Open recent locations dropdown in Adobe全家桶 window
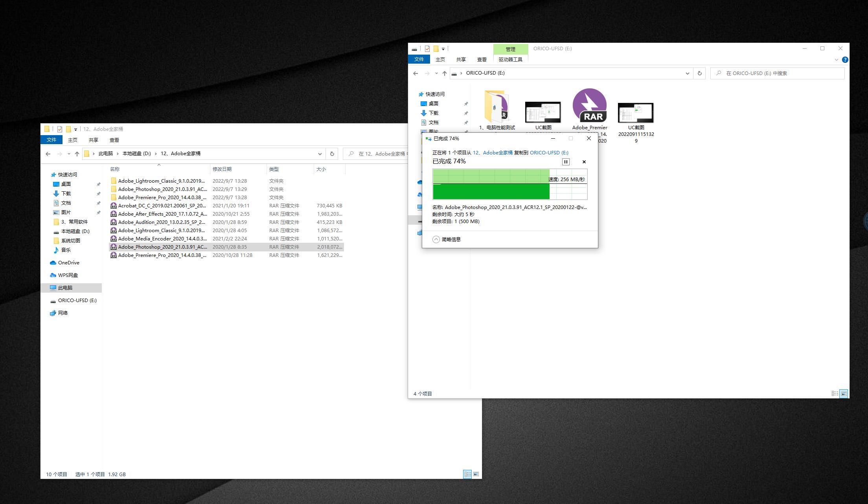This screenshot has width=868, height=504. pyautogui.click(x=69, y=154)
